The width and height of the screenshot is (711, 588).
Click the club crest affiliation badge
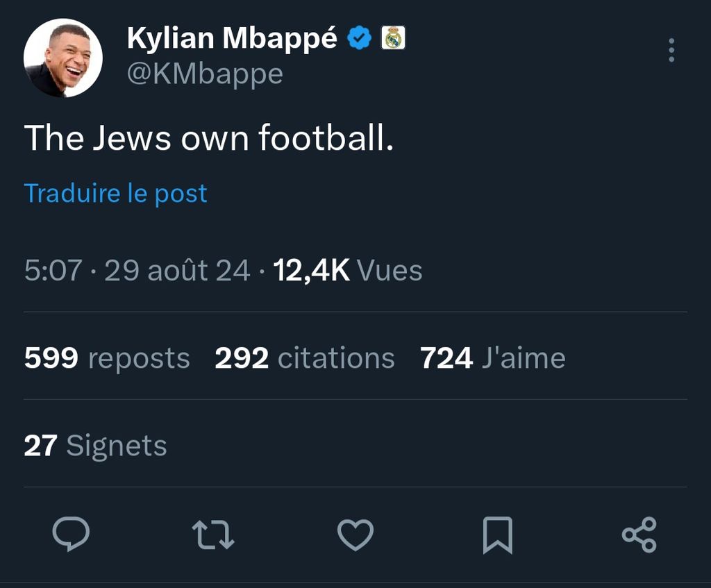(394, 38)
